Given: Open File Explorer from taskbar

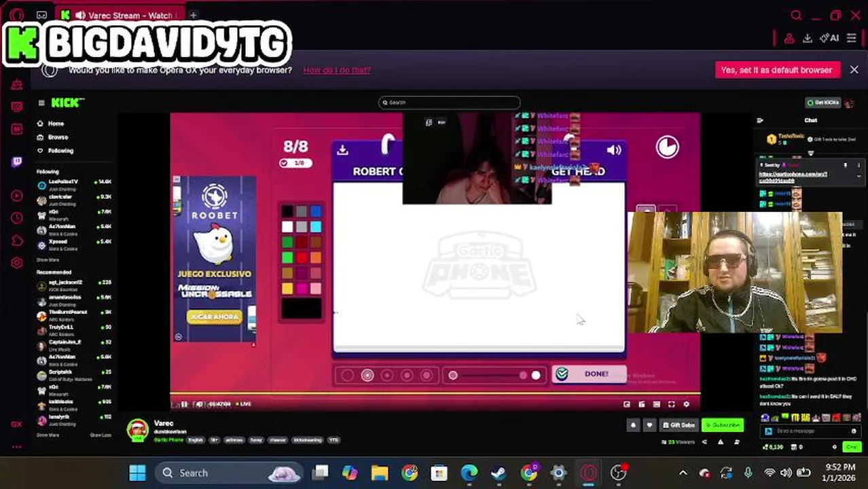Looking at the screenshot, I should 380,473.
